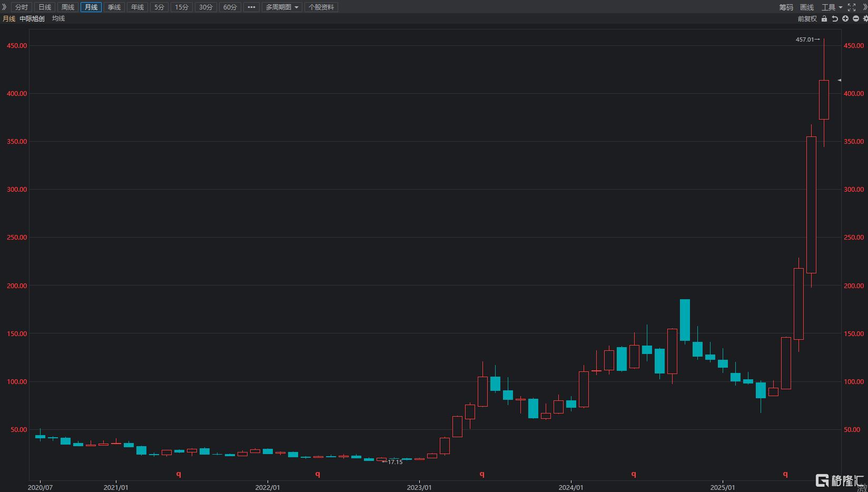Toggle the 均线 moving average display
The width and height of the screenshot is (868, 492).
coord(58,18)
